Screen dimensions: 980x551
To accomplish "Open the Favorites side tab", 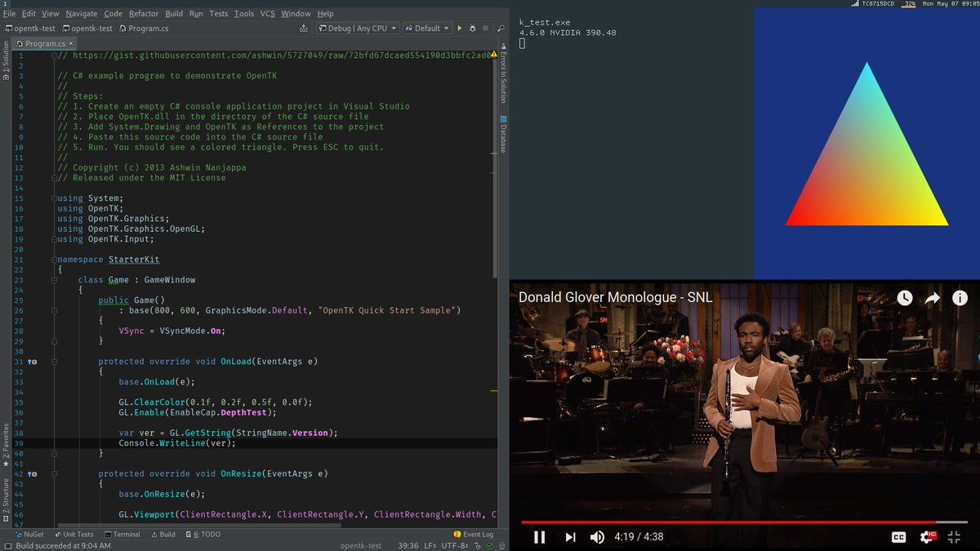I will 6,444.
